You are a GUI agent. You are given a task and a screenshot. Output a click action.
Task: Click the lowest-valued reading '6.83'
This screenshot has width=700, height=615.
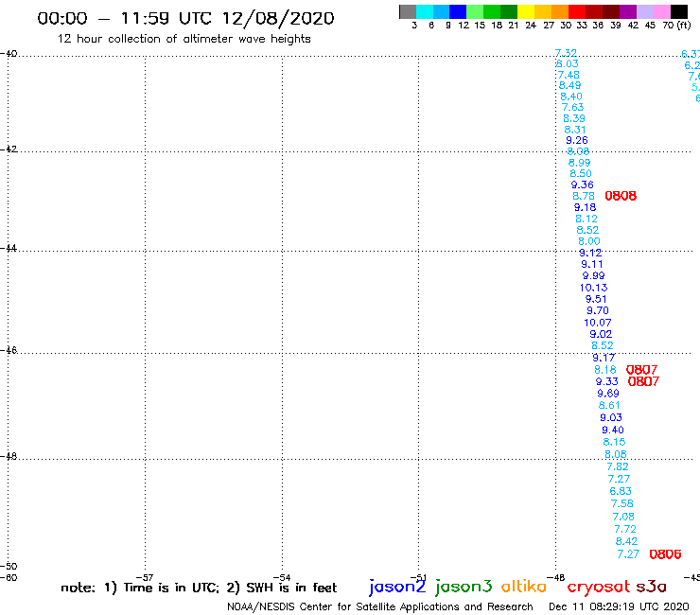point(621,491)
